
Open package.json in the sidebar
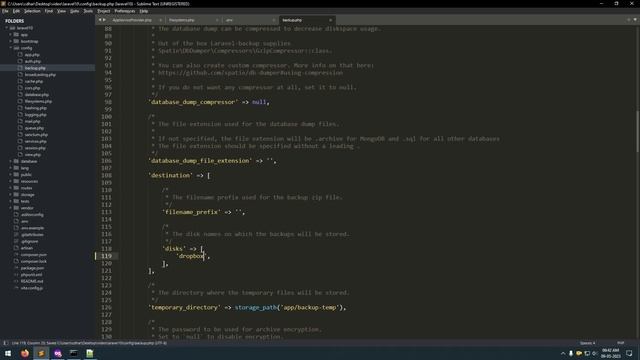(x=32, y=268)
